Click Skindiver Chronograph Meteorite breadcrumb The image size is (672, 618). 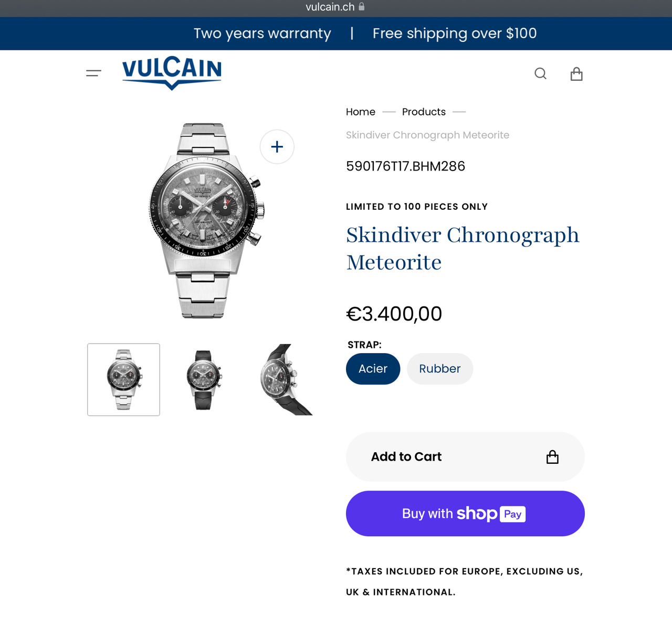pyautogui.click(x=427, y=135)
